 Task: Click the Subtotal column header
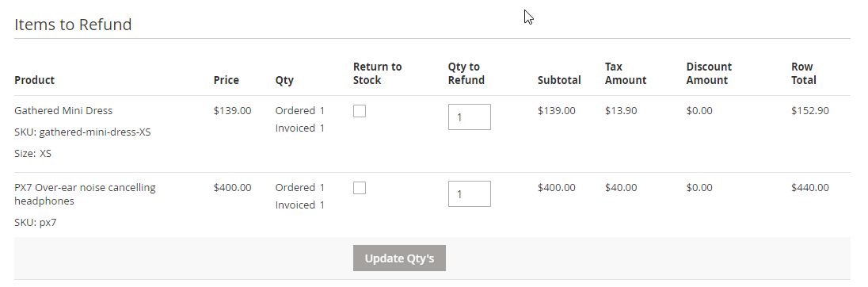pos(559,80)
